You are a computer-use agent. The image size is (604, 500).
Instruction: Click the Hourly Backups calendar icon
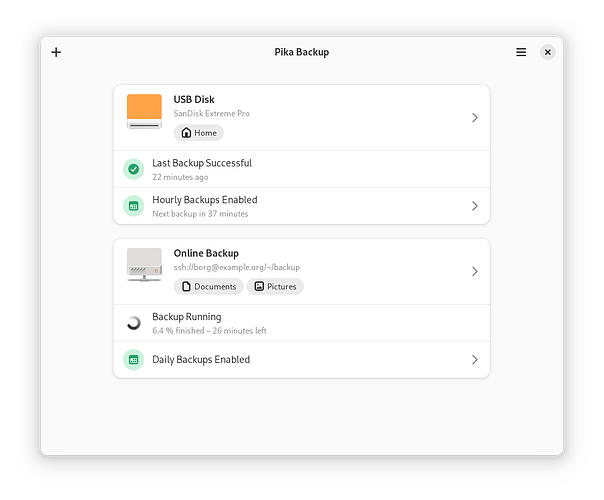[x=133, y=206]
